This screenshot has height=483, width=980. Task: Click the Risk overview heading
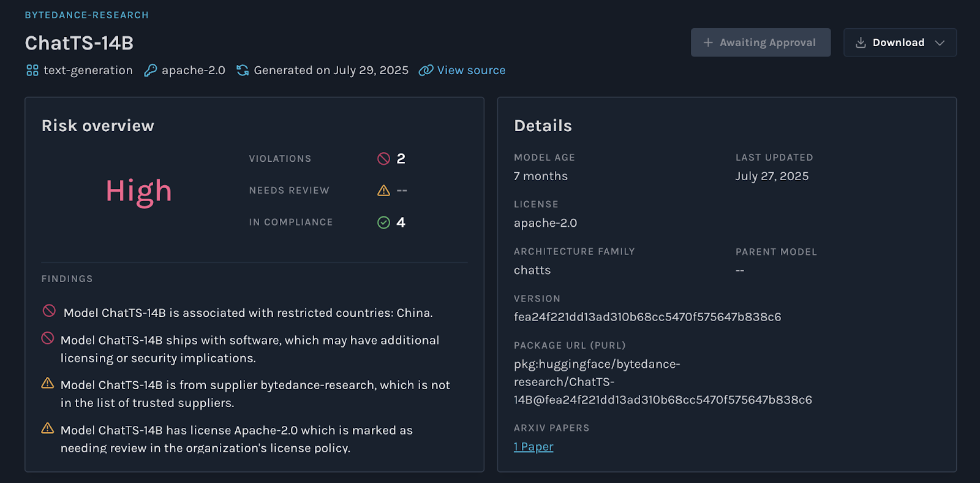click(98, 126)
